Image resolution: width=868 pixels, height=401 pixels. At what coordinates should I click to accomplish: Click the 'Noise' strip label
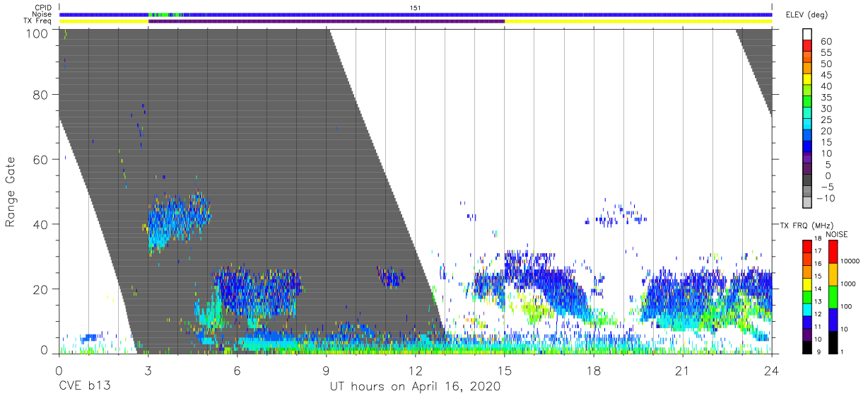42,14
